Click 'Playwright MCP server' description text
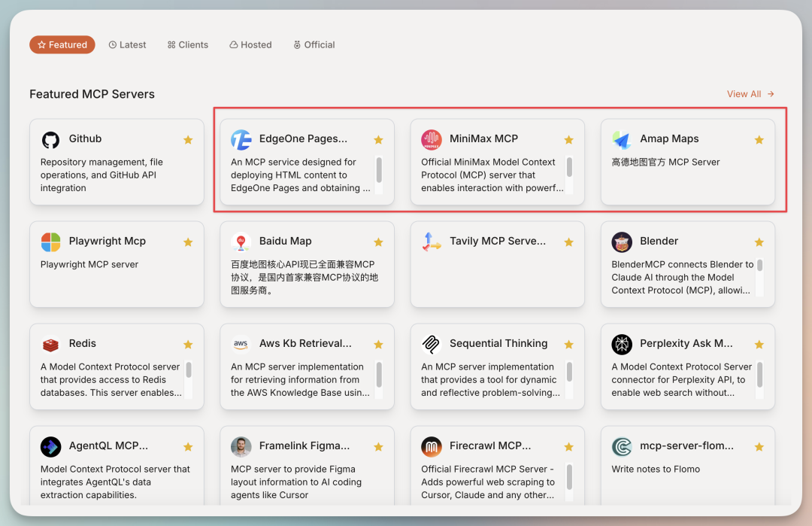812x526 pixels. click(x=89, y=264)
